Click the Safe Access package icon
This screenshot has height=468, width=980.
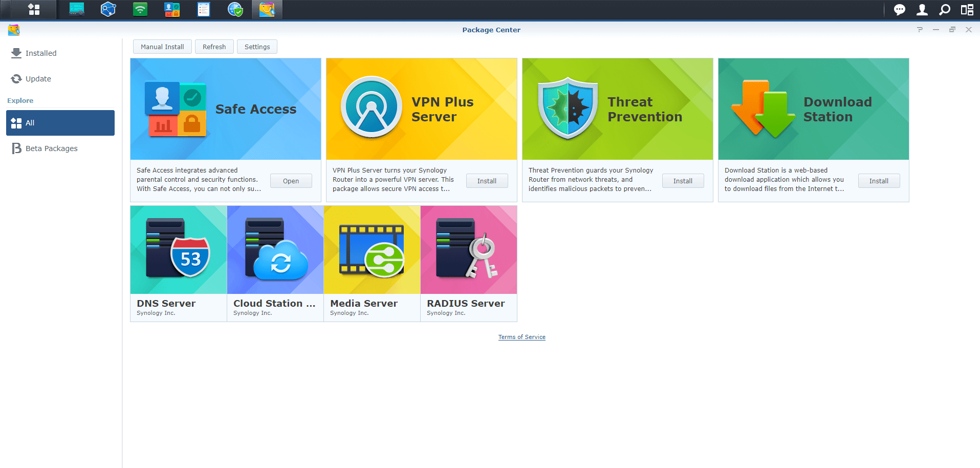click(176, 109)
